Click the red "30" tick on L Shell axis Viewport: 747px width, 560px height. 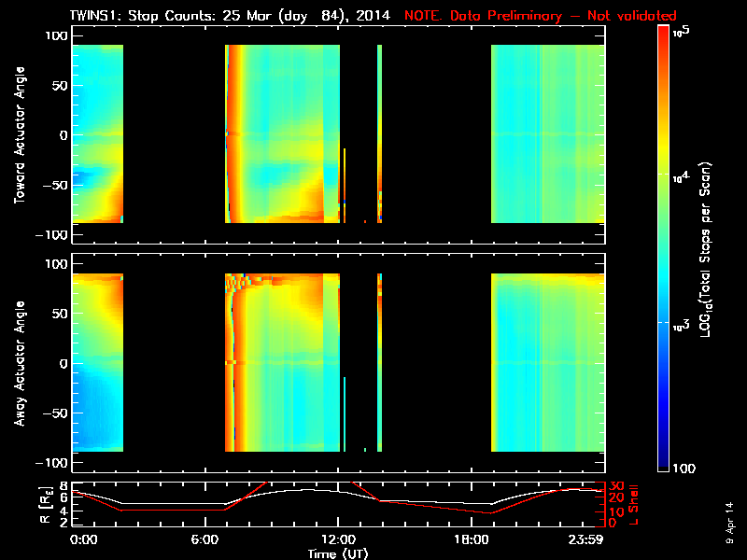(x=616, y=486)
